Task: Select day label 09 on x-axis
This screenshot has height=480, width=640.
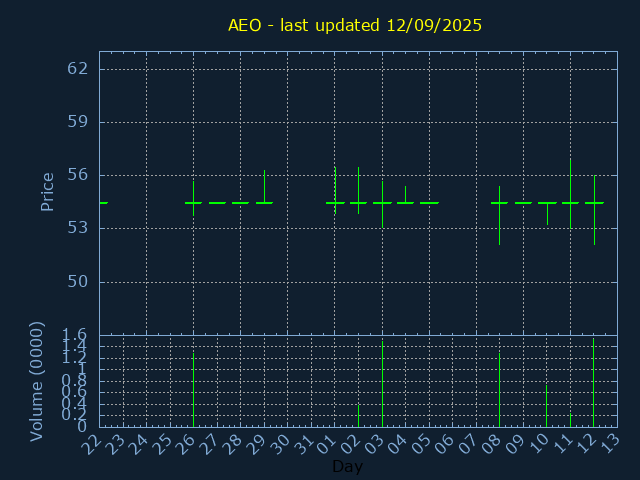Action: coord(516,444)
